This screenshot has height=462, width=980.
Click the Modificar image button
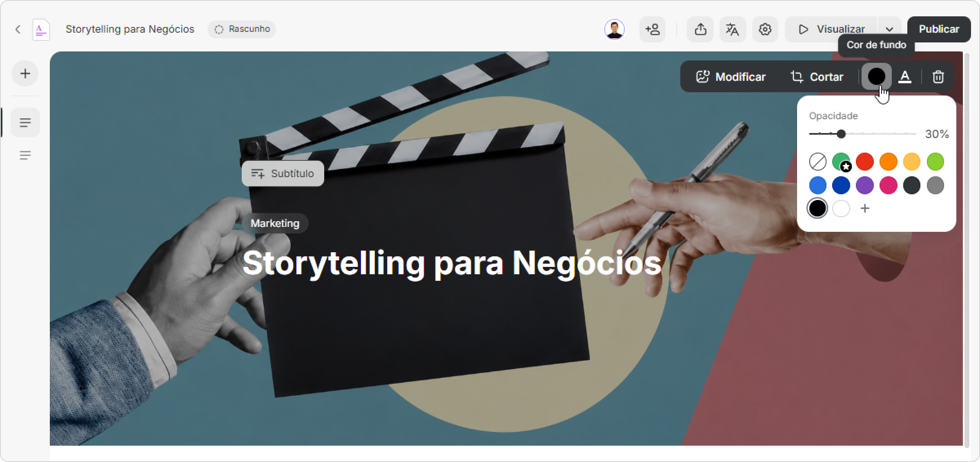tap(731, 77)
